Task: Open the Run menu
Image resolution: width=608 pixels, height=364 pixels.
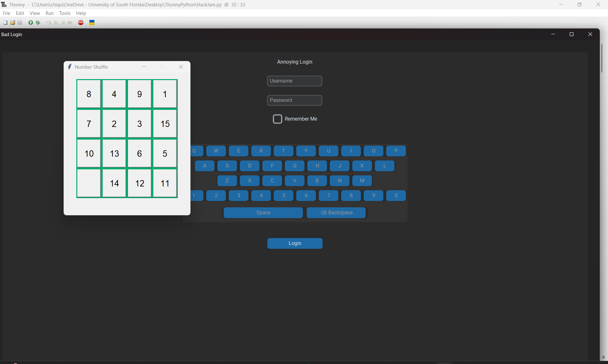Action: (49, 13)
